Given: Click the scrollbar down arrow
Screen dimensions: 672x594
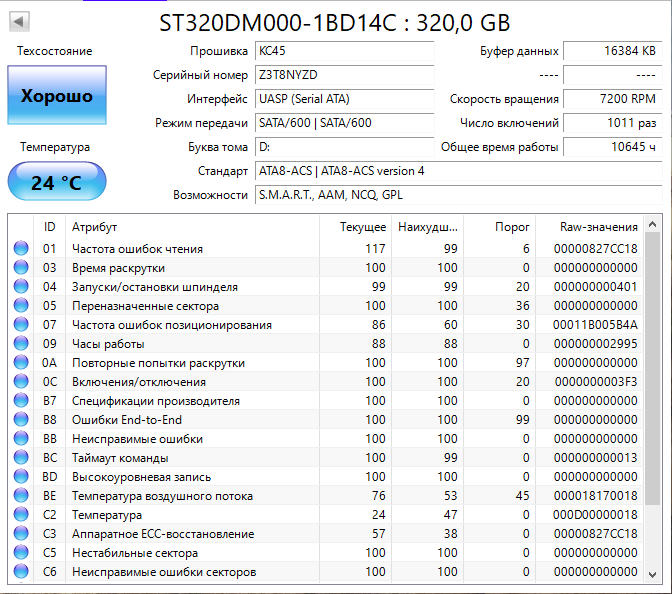Looking at the screenshot, I should 652,574.
